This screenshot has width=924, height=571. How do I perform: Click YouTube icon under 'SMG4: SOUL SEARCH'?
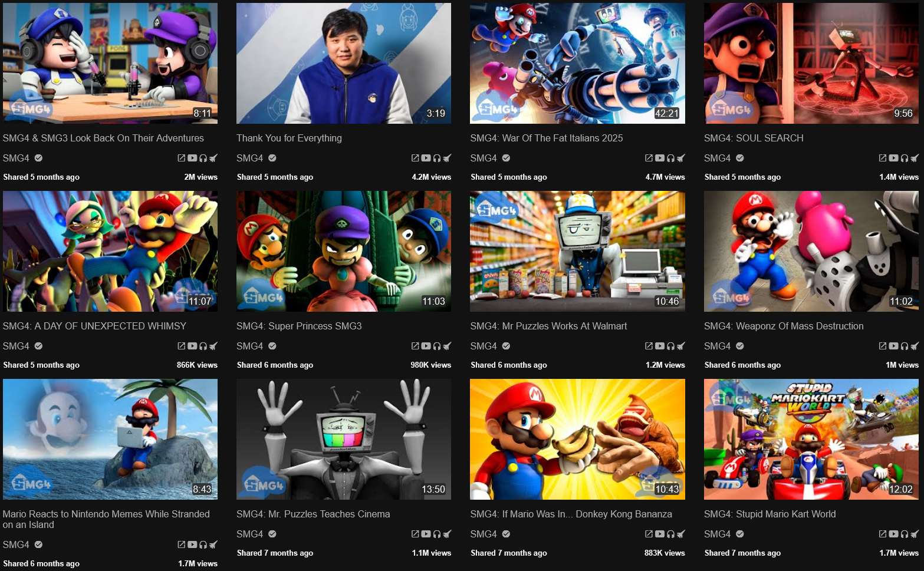[x=893, y=158]
